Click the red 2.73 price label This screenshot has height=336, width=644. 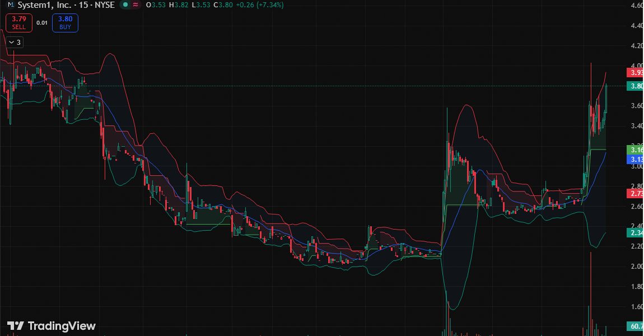pyautogui.click(x=636, y=193)
